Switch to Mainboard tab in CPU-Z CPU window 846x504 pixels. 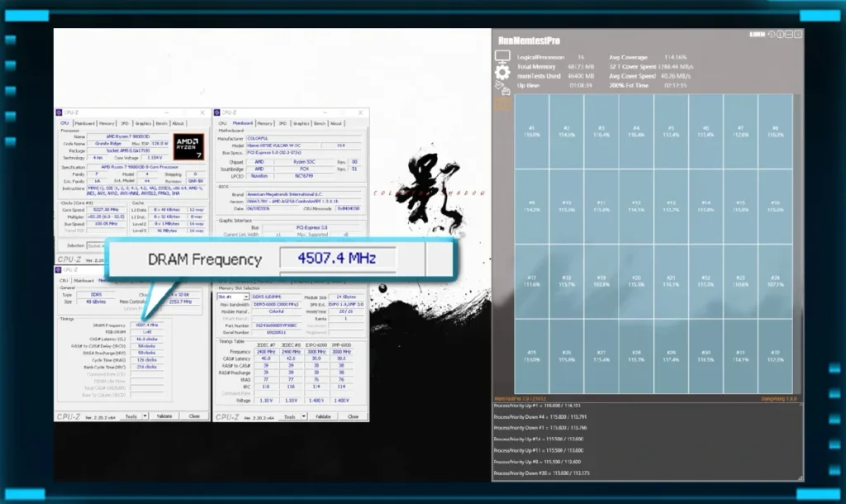[85, 123]
